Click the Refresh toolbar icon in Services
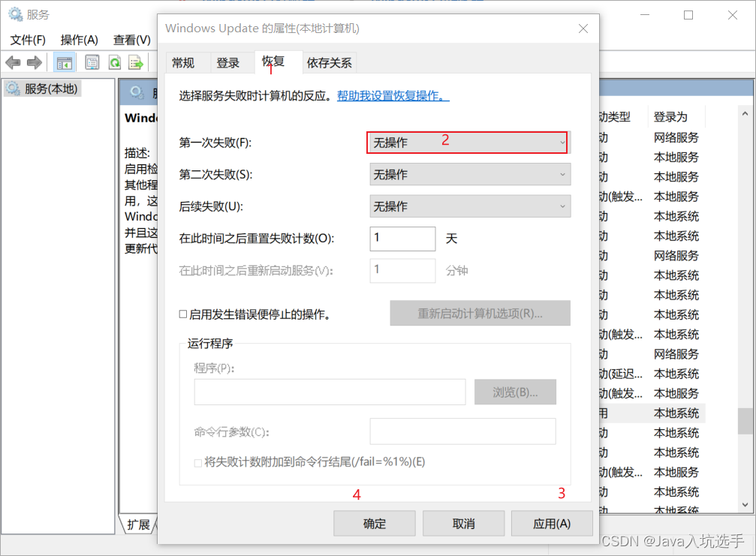 [115, 62]
